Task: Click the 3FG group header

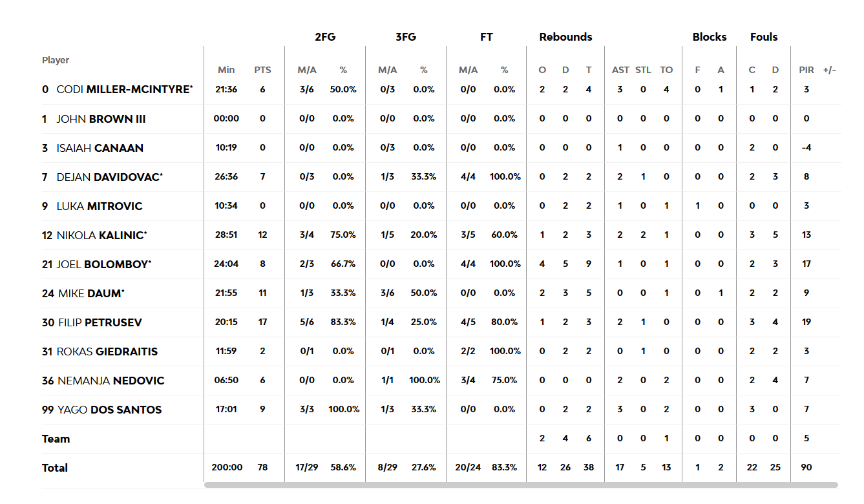Action: coord(406,37)
